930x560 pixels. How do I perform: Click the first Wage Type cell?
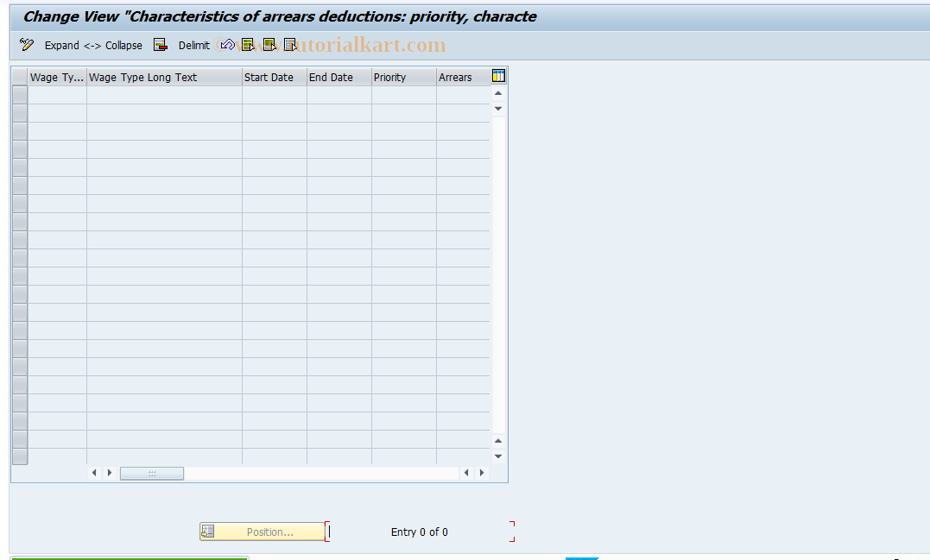[58, 95]
